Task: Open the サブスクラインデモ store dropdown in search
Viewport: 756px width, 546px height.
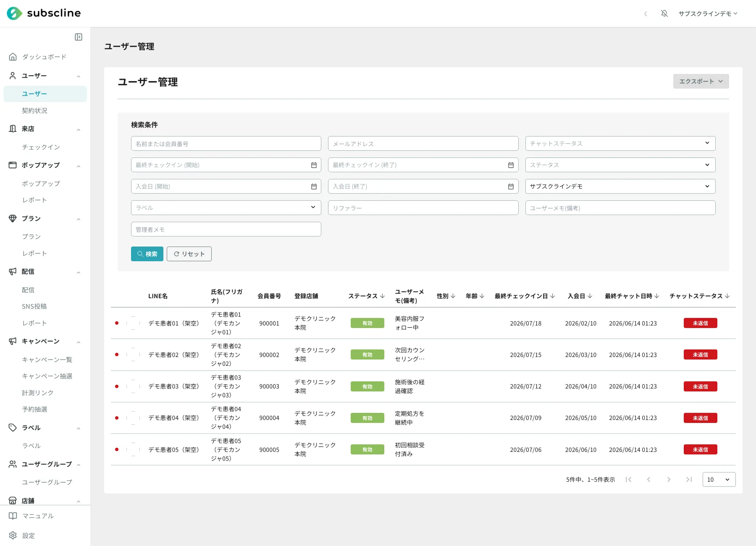Action: coord(620,186)
